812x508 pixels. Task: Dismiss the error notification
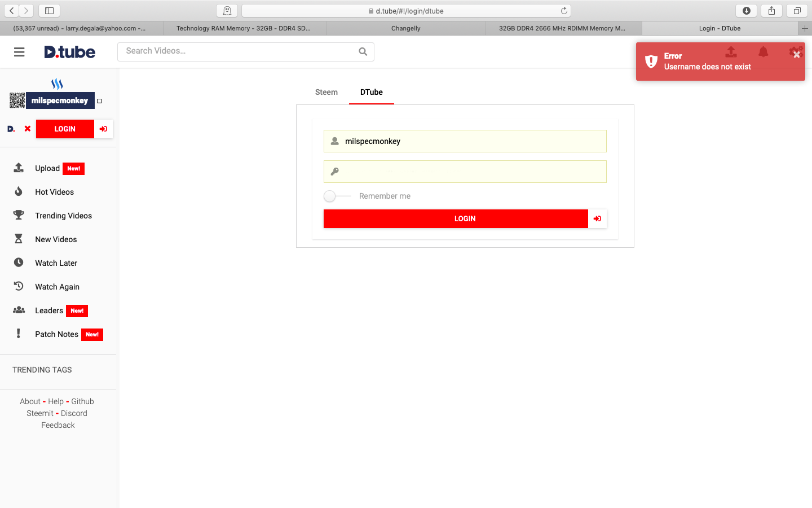click(796, 55)
